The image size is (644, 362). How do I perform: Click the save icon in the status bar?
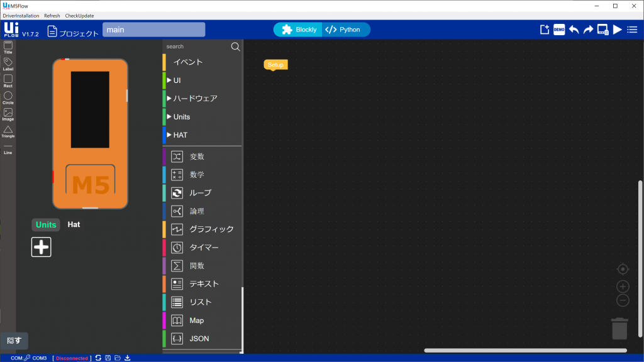(x=108, y=358)
